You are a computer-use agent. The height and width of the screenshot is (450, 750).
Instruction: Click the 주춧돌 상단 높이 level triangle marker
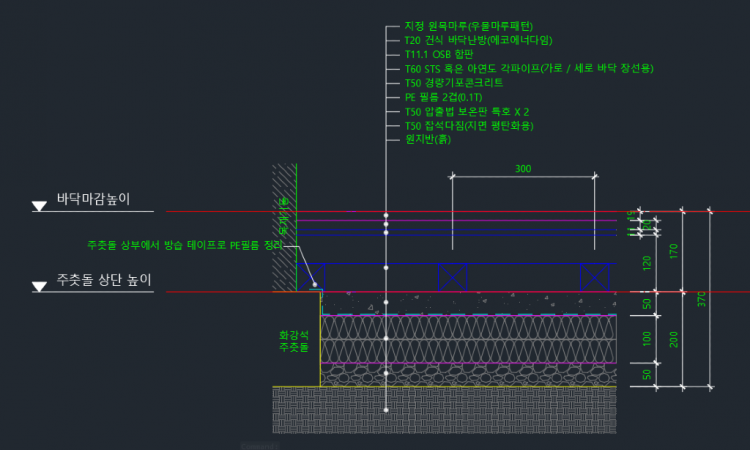(x=39, y=287)
